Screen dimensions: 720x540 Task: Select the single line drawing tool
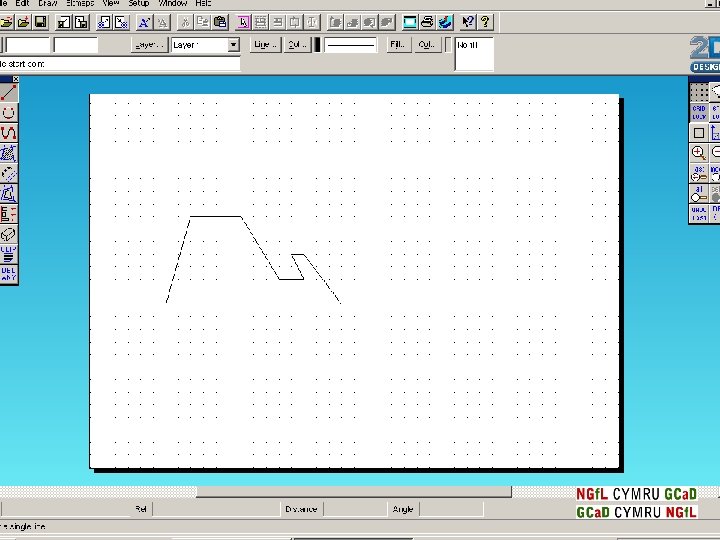click(x=9, y=92)
